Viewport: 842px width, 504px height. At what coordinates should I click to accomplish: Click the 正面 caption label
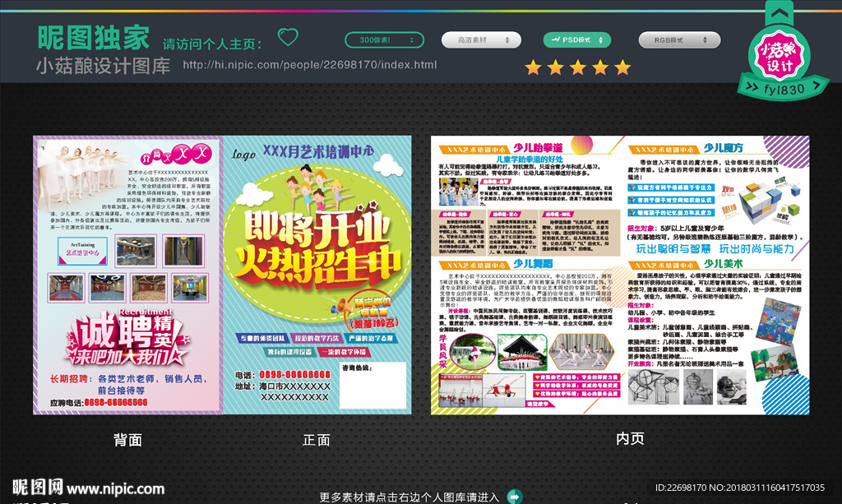pyautogui.click(x=317, y=440)
